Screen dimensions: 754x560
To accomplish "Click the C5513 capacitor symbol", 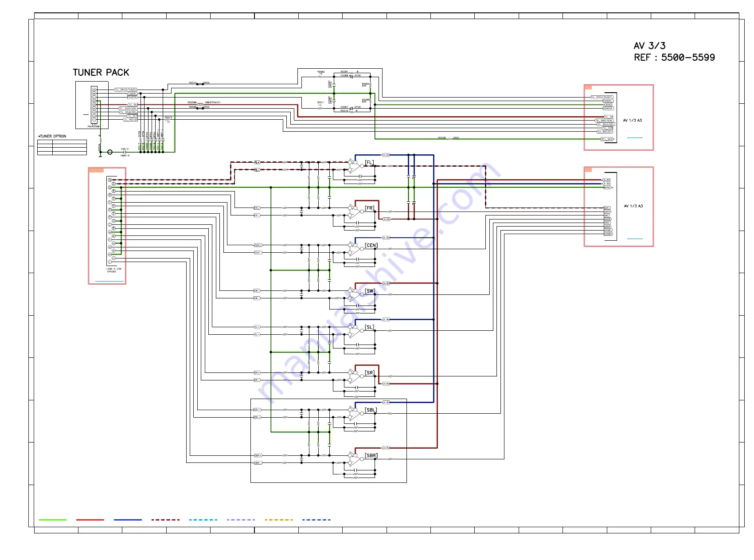I will click(x=125, y=152).
